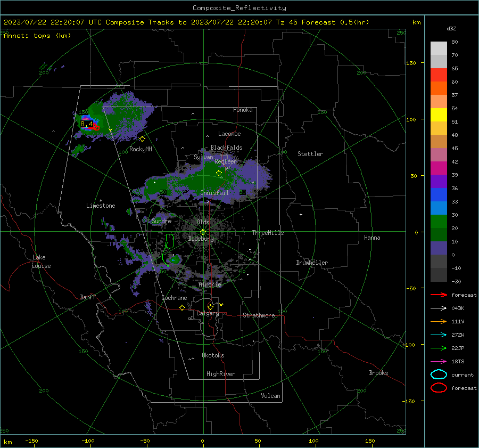Select the purple swatch between 10 and 0
The height and width of the screenshot is (448, 479).
[439, 248]
